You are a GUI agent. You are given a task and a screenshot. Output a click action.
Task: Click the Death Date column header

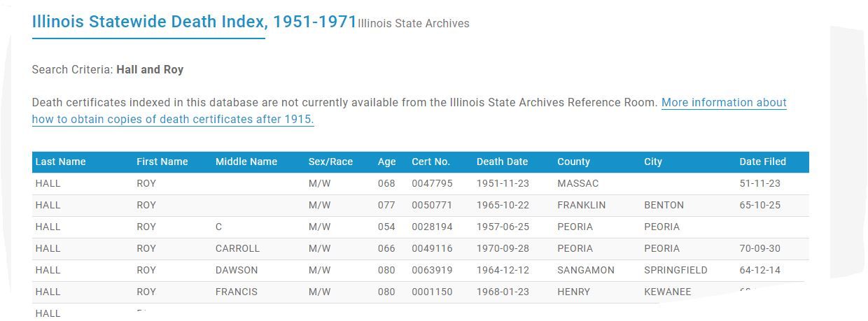502,162
